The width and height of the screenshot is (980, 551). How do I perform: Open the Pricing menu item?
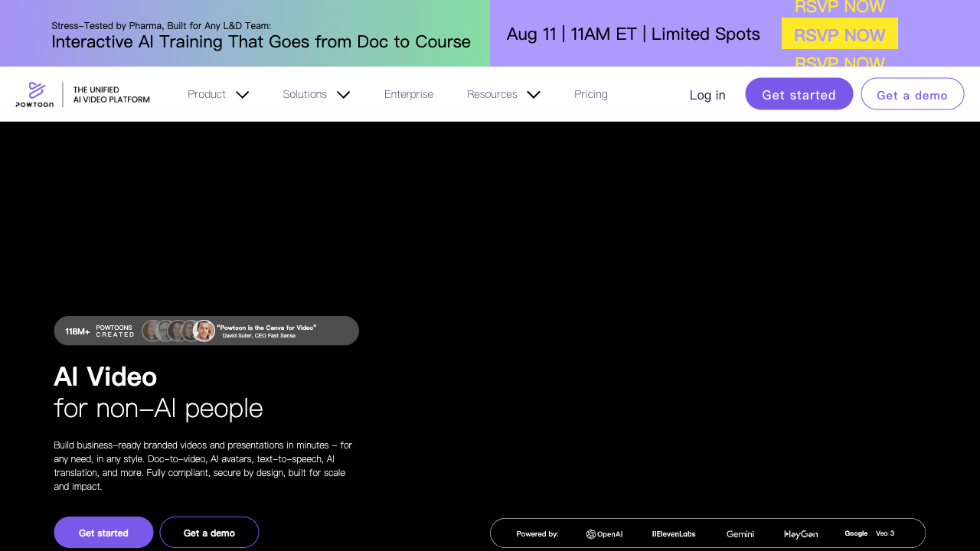[x=591, y=94]
